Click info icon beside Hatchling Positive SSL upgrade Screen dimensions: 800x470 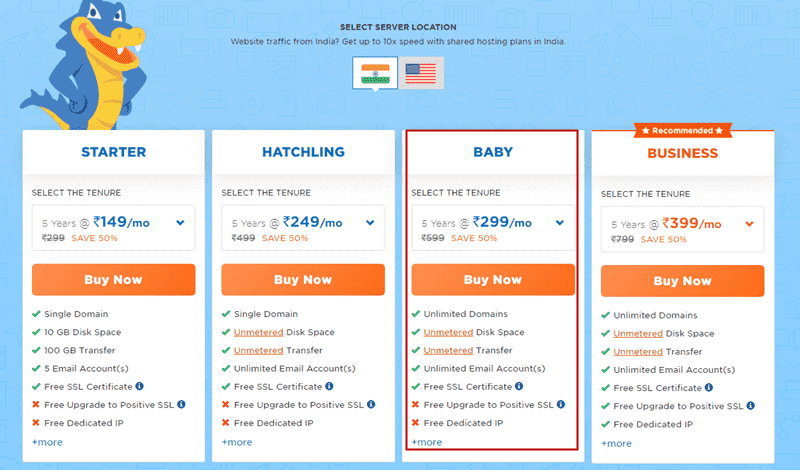pos(372,405)
